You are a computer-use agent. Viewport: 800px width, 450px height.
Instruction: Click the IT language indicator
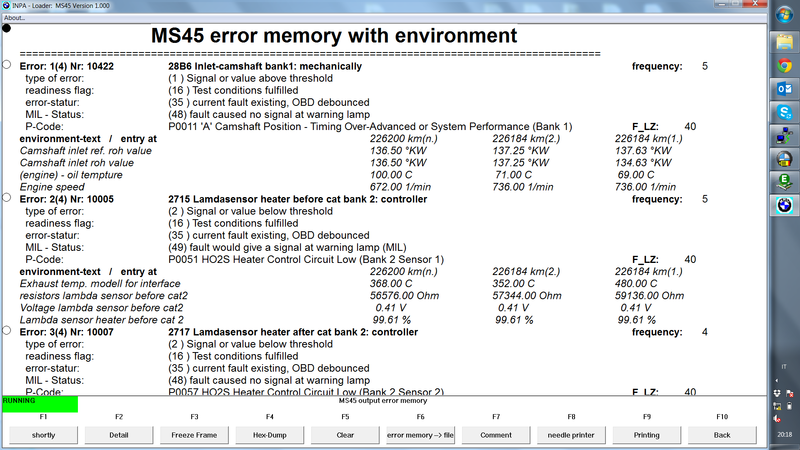tap(784, 367)
